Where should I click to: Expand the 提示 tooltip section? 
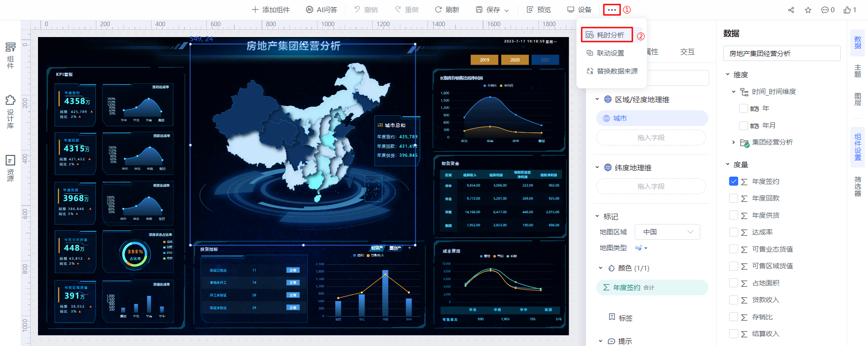click(601, 341)
